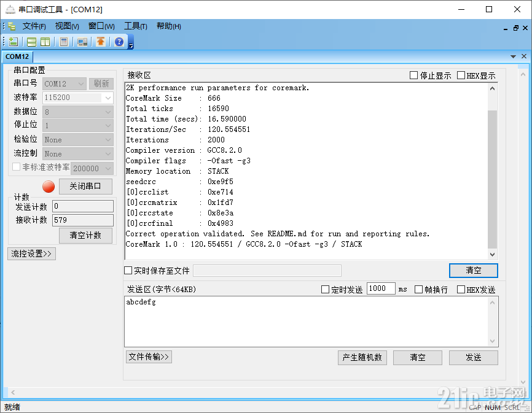The image size is (532, 413).
Task: Click the NUM indicator in status bar
Action: [x=493, y=407]
